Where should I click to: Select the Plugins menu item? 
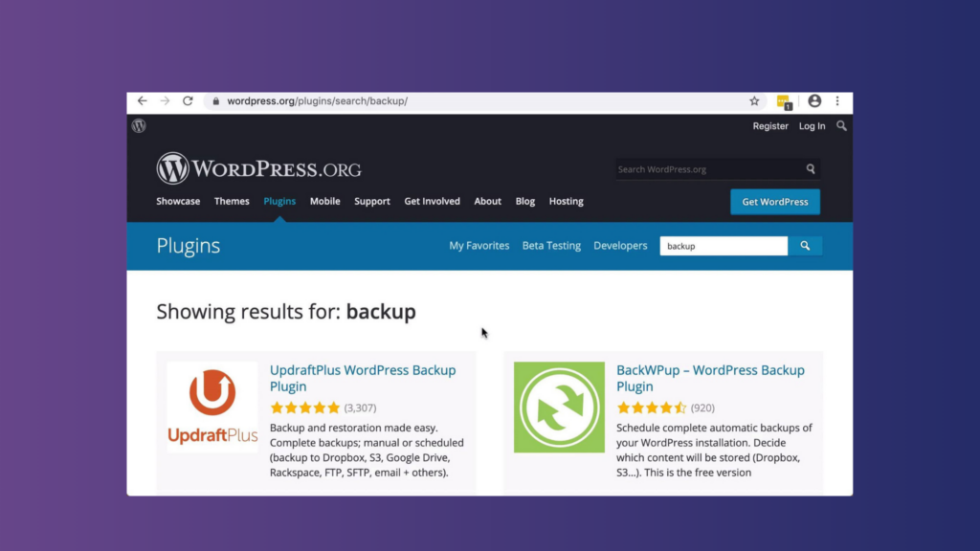pos(279,201)
